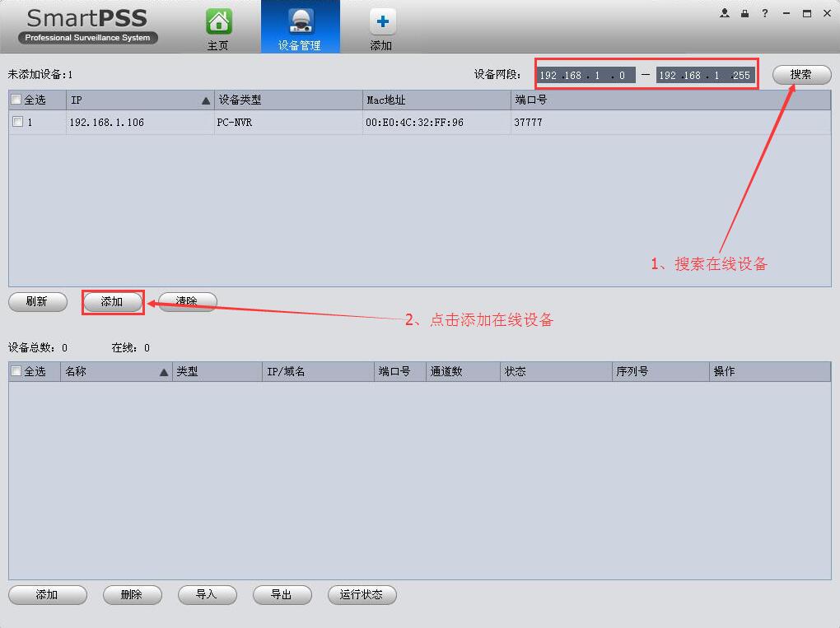Select MAC 00:E0:4C:32:FF:96 cell
The image size is (840, 628).
[x=436, y=122]
